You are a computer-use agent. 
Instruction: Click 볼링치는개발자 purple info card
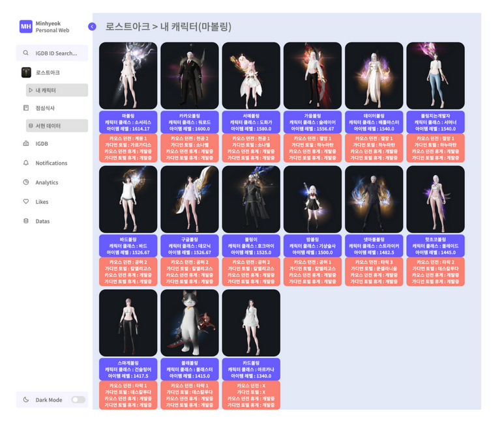436,122
